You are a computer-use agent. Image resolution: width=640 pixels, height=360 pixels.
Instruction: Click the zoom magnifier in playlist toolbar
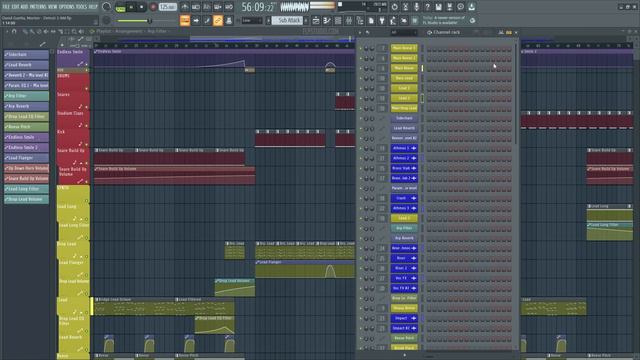(74, 31)
